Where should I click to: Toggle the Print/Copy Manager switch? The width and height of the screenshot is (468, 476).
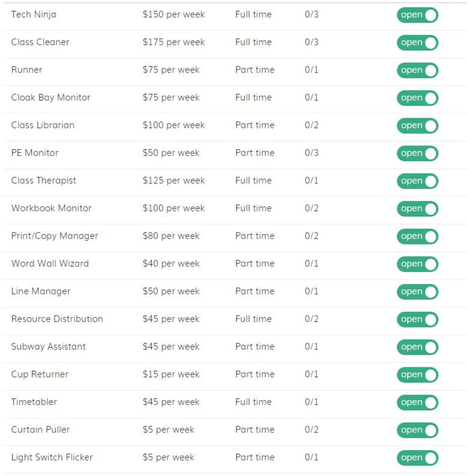417,236
